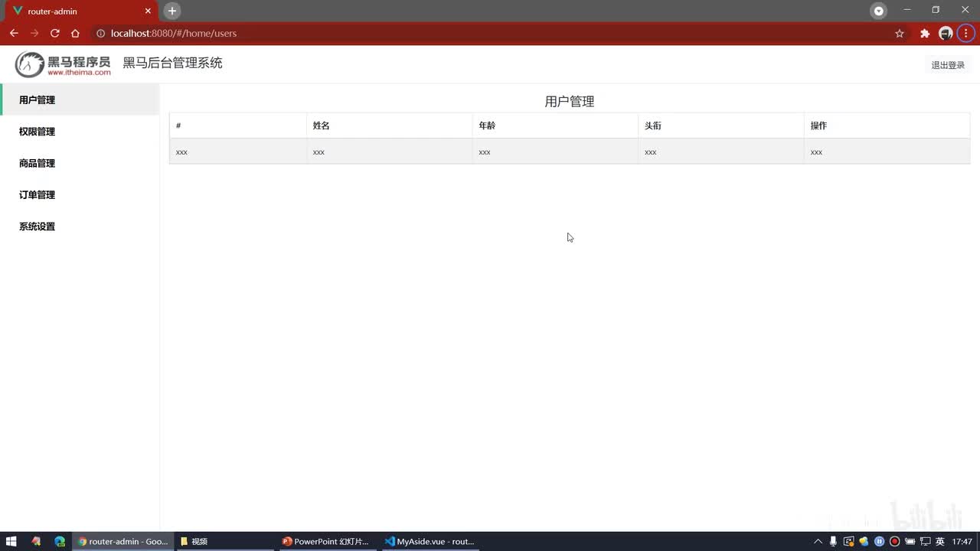Open 系统设置 in the sidebar
980x551 pixels.
[x=80, y=227]
